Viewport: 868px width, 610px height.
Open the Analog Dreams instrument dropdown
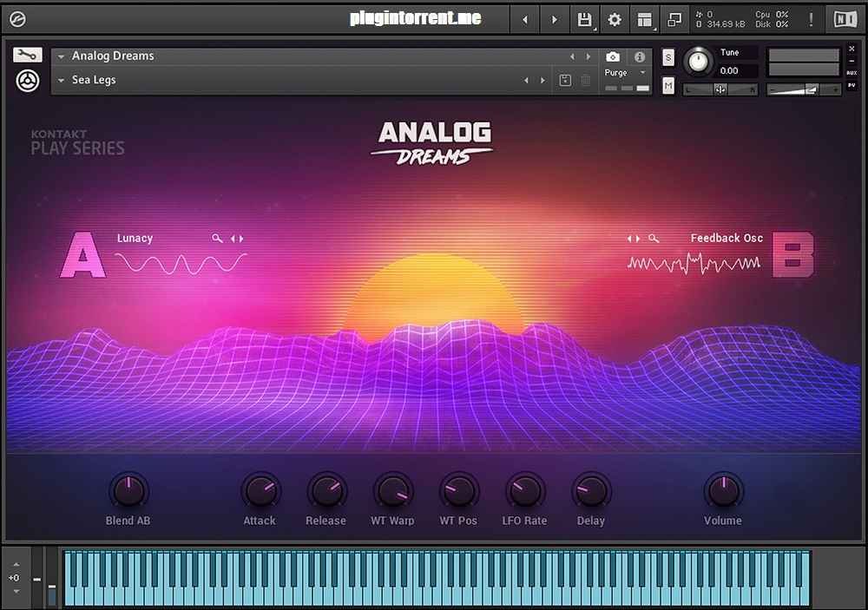(x=61, y=56)
